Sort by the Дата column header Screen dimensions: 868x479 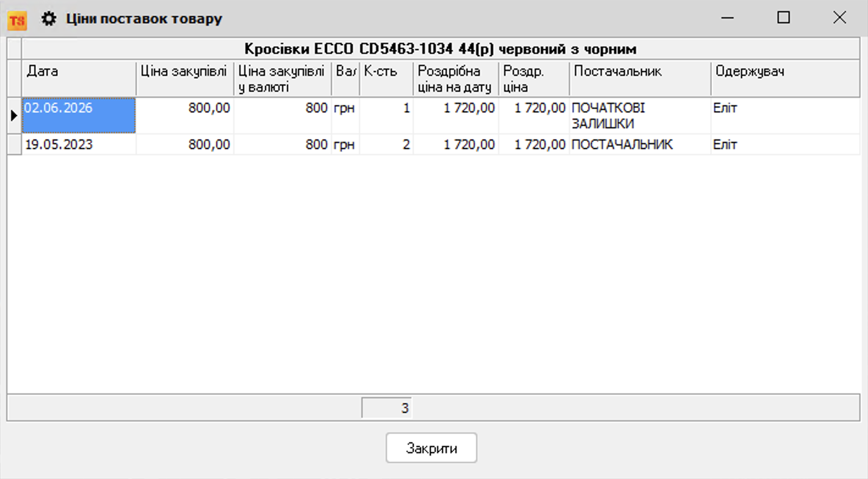click(79, 78)
